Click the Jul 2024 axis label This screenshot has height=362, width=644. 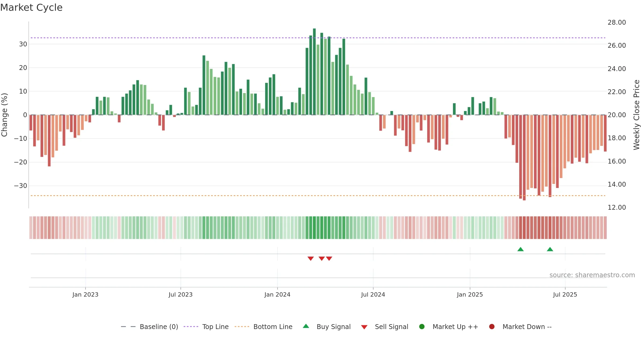373,294
